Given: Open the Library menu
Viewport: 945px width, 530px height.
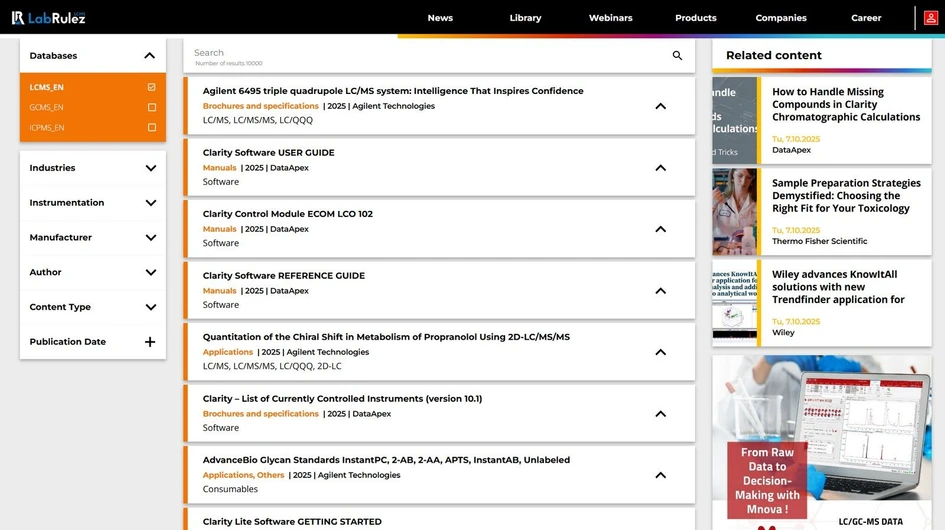Looking at the screenshot, I should pos(525,18).
